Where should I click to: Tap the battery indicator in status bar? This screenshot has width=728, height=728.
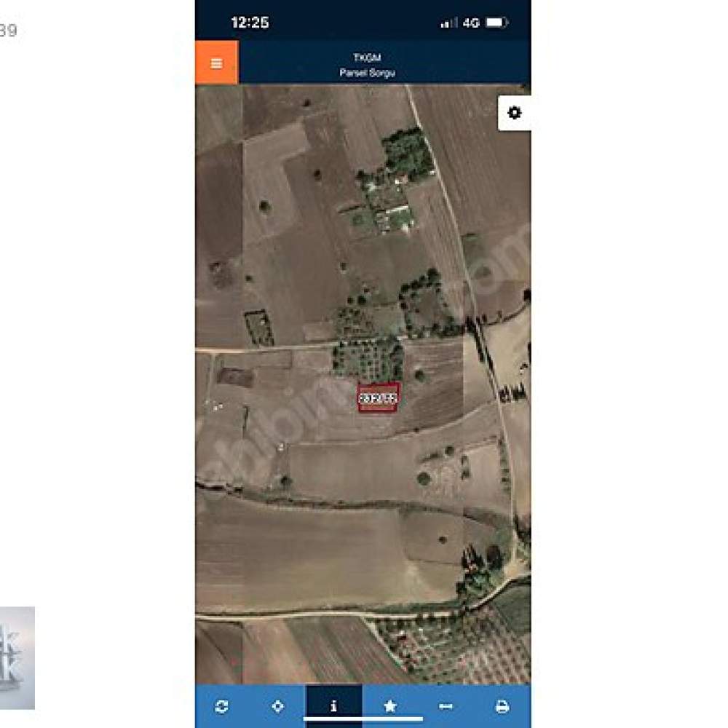point(496,23)
